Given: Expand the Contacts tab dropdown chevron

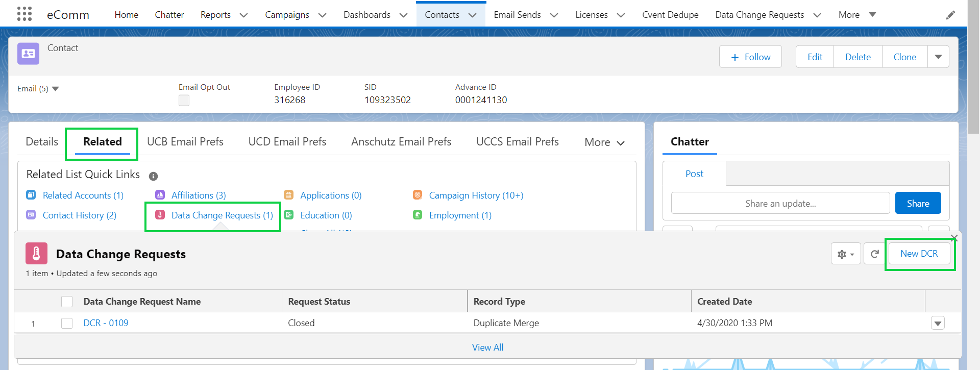Looking at the screenshot, I should [472, 15].
